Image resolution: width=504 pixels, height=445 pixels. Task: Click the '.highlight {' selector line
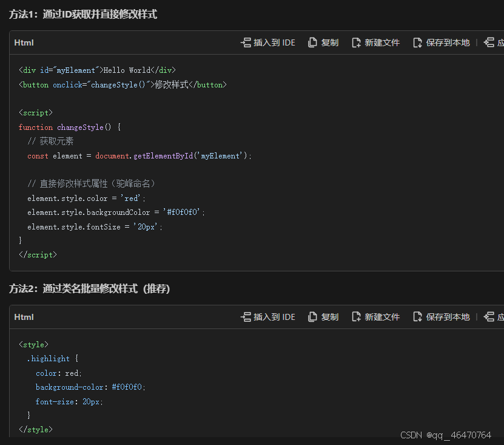point(53,359)
